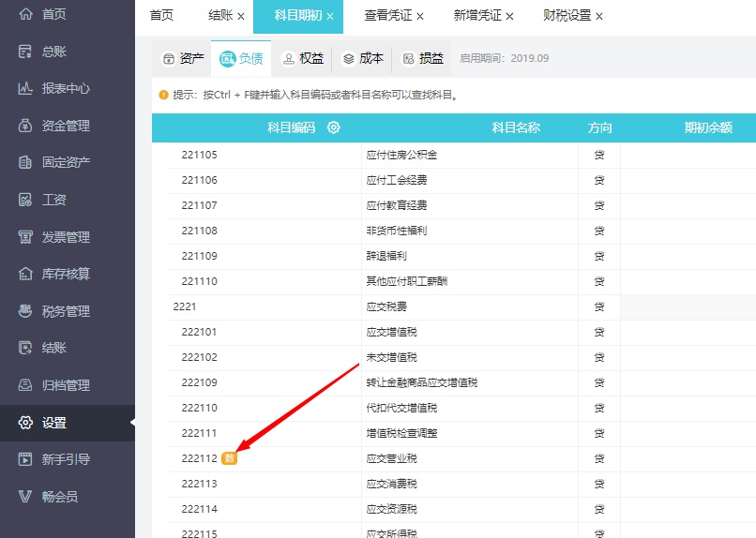Click account name 非货币性福利
The image size is (756, 538).
(397, 231)
